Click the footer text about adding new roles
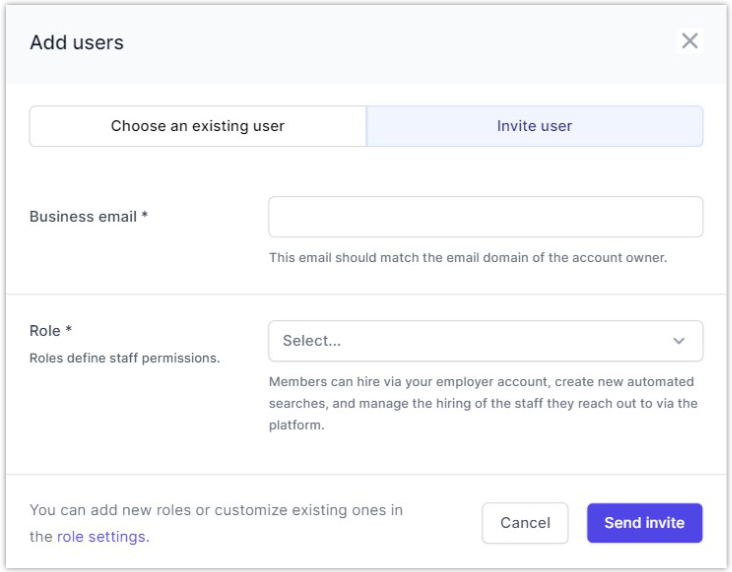This screenshot has width=732, height=572. [x=216, y=511]
